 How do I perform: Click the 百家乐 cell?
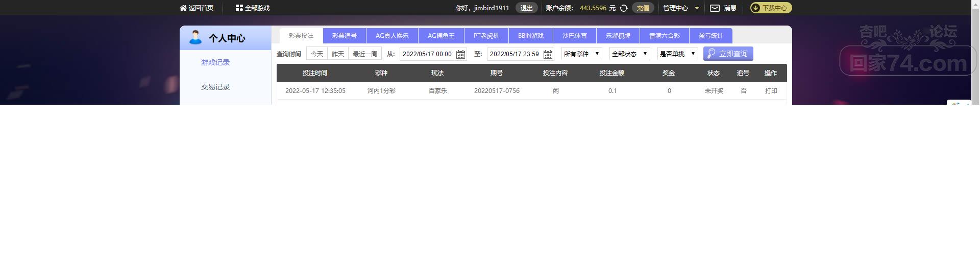pyautogui.click(x=438, y=91)
